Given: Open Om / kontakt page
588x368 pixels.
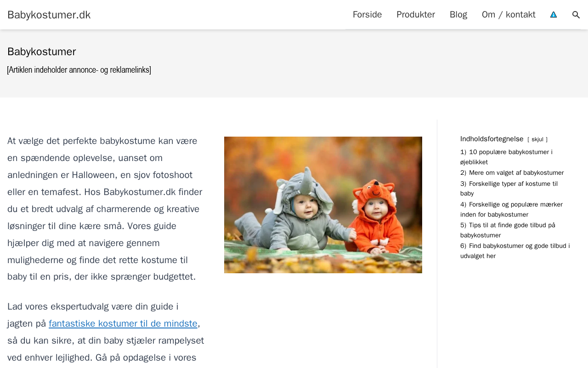Looking at the screenshot, I should [509, 15].
